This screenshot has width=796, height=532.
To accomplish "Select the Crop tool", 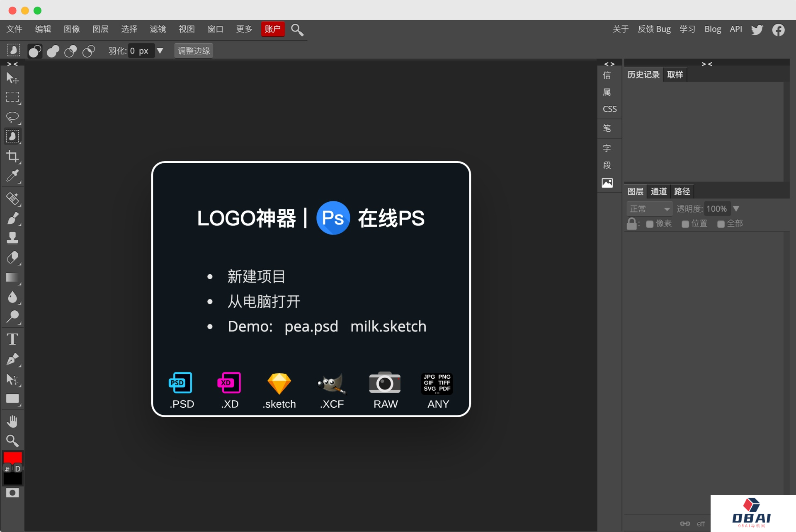I will (12, 156).
